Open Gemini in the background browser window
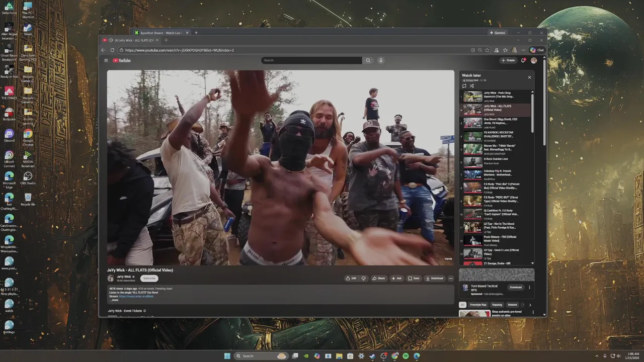 (497, 33)
